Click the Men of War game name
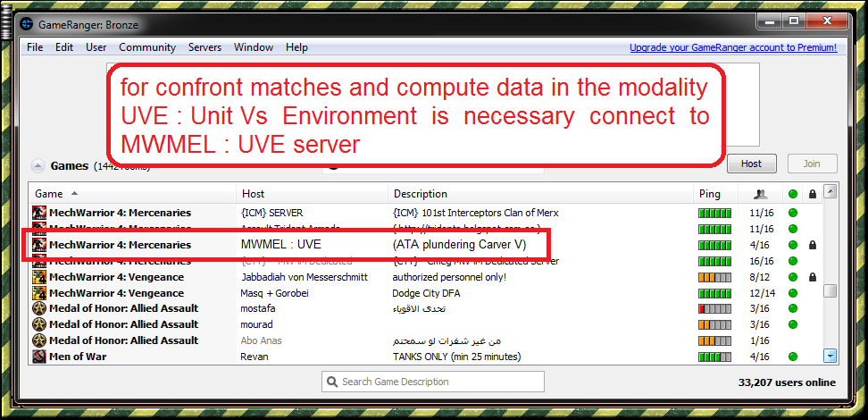 (x=78, y=357)
